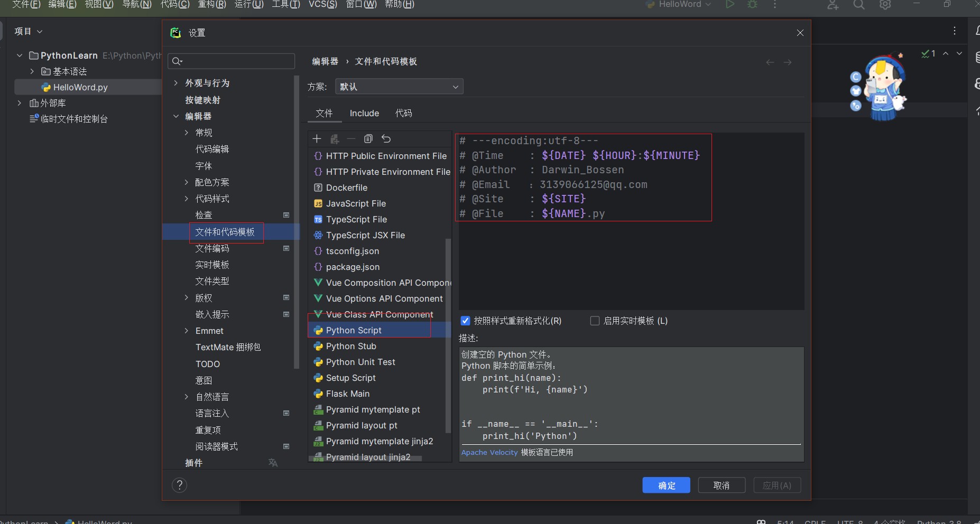Image resolution: width=980 pixels, height=524 pixels.
Task: Expand the Emmet settings node
Action: pyautogui.click(x=186, y=331)
